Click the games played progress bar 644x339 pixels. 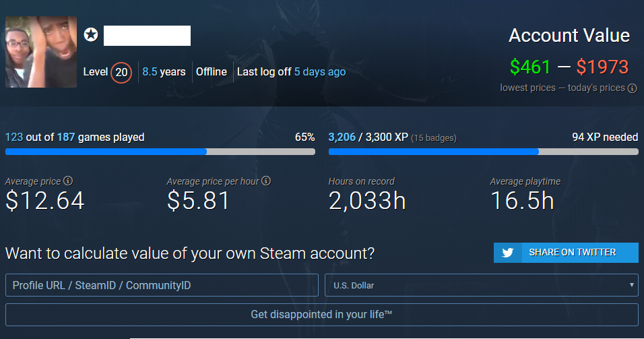[x=160, y=152]
